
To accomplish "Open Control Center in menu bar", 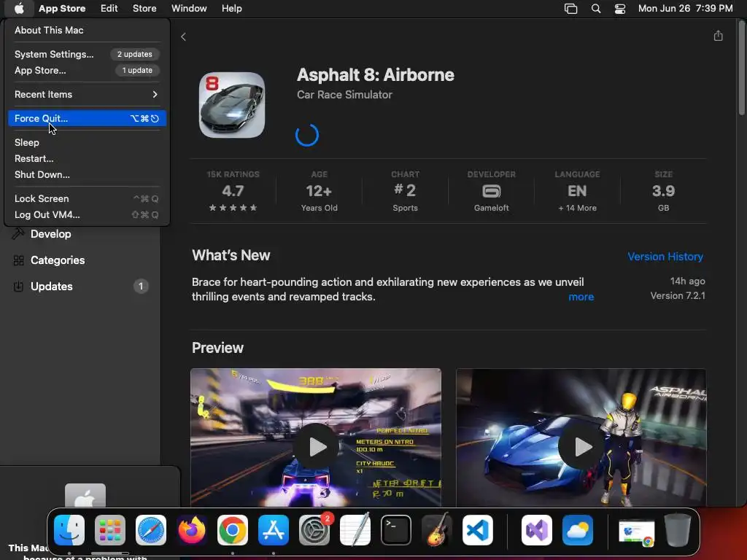I will click(x=620, y=9).
